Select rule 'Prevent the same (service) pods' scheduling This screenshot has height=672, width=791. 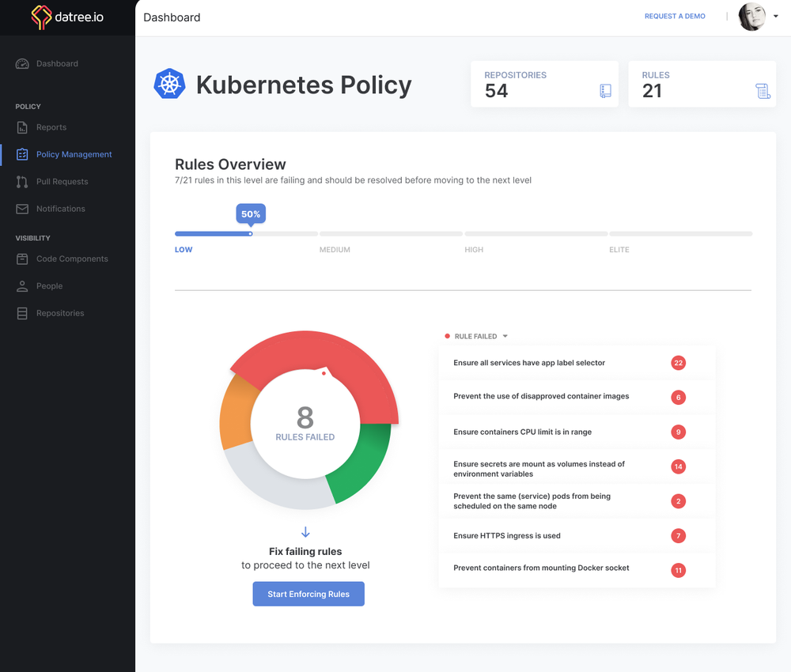pyautogui.click(x=577, y=501)
